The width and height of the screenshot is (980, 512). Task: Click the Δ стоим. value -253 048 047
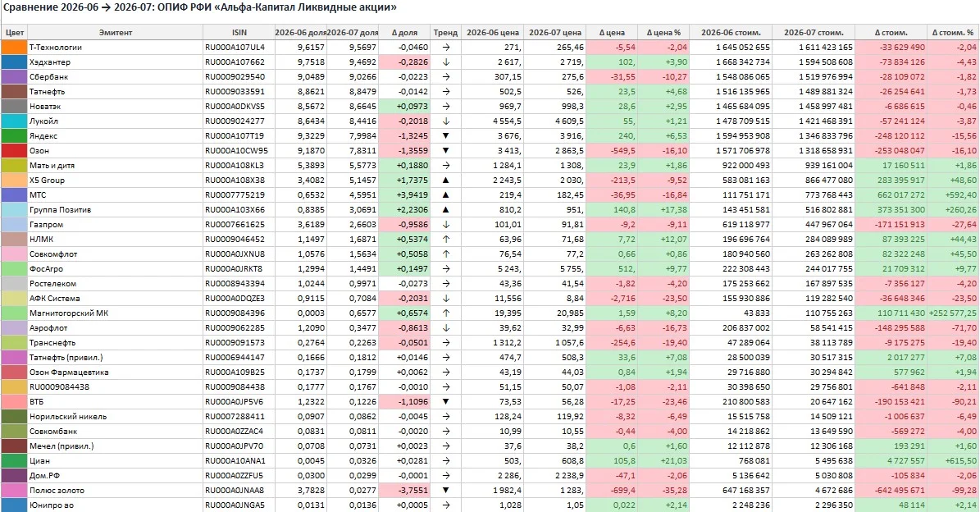coord(891,151)
